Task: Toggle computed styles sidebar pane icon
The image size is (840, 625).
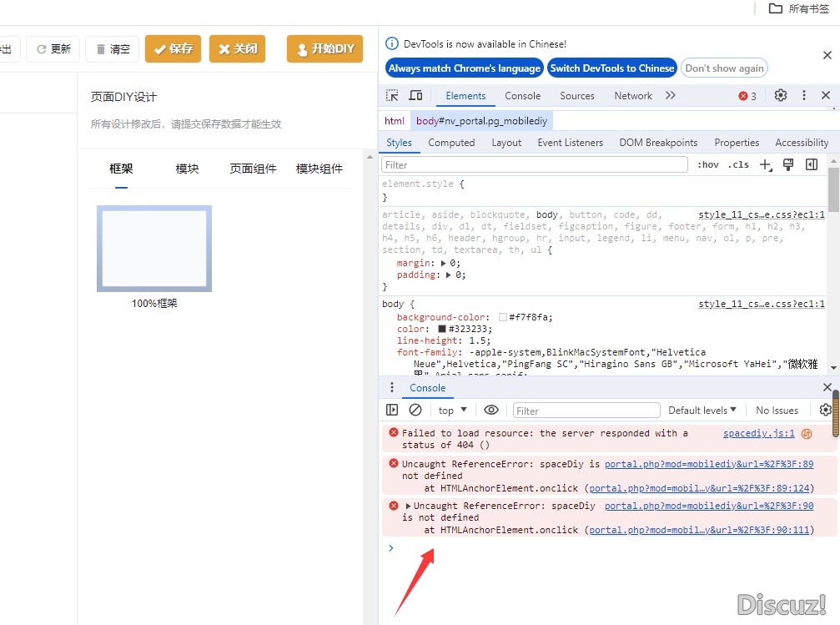Action: 812,164
